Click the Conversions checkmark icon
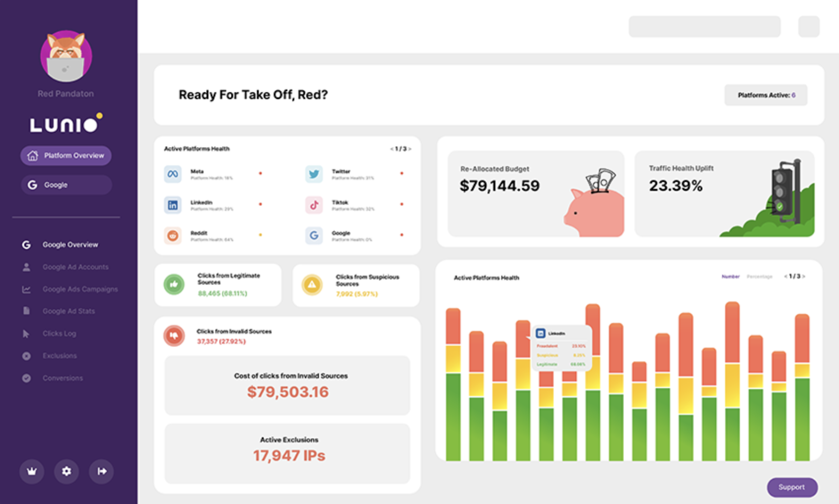839x504 pixels. [x=26, y=378]
